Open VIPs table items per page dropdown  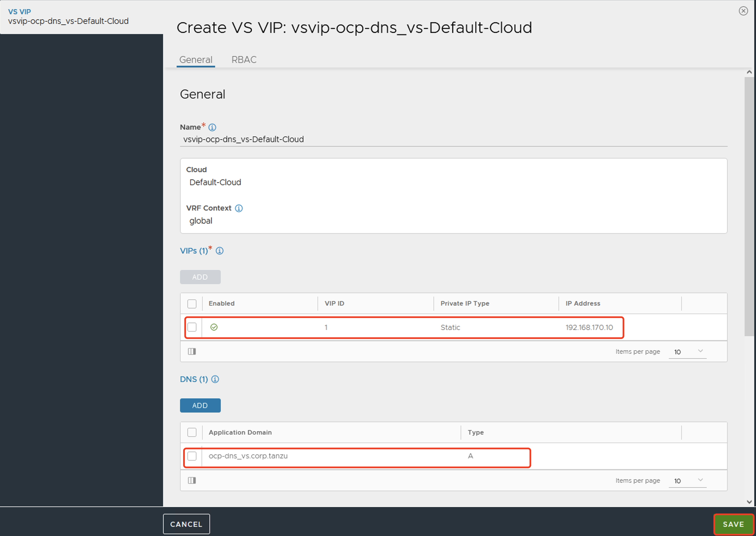click(x=688, y=352)
